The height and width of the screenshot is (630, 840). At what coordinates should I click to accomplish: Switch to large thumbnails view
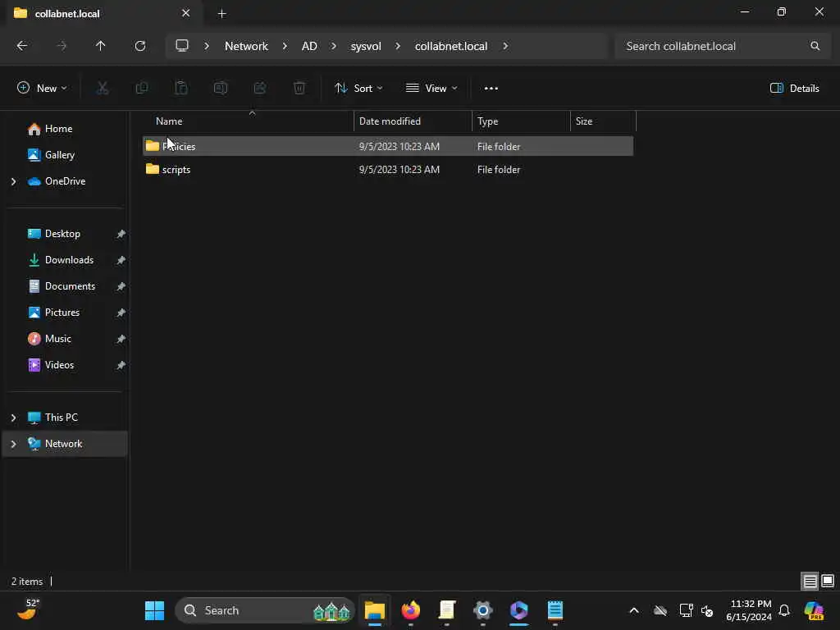pyautogui.click(x=828, y=582)
